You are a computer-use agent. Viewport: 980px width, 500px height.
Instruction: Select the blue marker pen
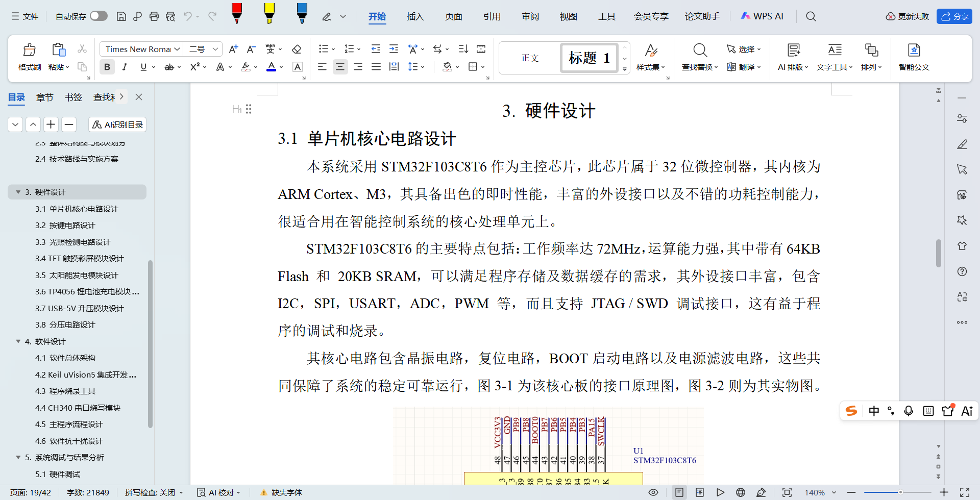[302, 13]
